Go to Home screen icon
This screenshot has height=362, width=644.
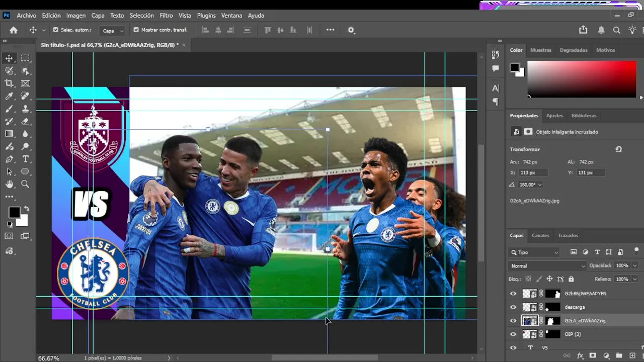(14, 30)
